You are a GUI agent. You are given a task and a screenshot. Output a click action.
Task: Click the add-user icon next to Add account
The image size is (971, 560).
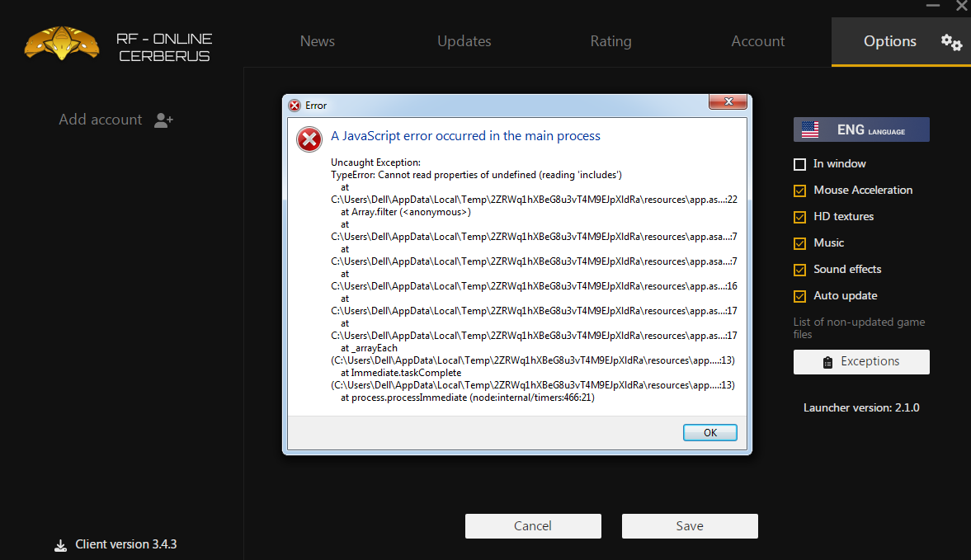(x=163, y=120)
